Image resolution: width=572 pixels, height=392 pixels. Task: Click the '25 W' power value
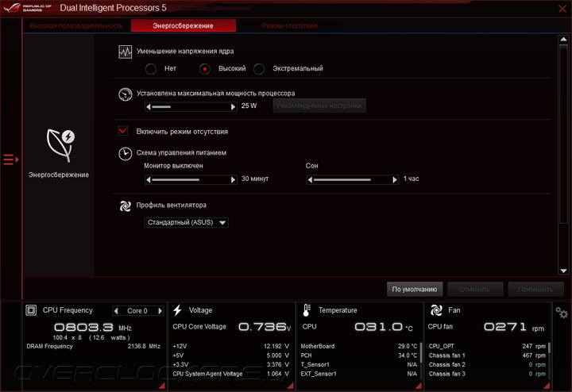[249, 106]
